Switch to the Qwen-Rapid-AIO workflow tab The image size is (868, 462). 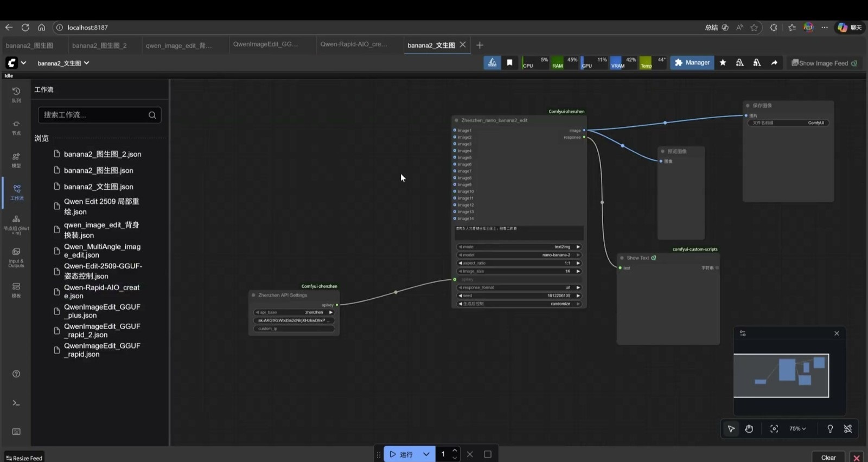[x=354, y=44]
